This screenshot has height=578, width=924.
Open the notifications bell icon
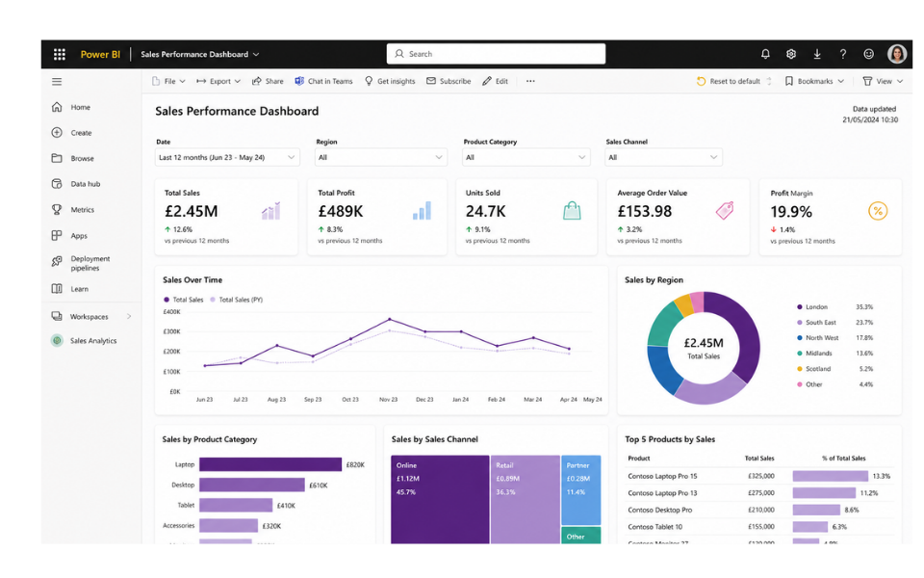pos(765,54)
